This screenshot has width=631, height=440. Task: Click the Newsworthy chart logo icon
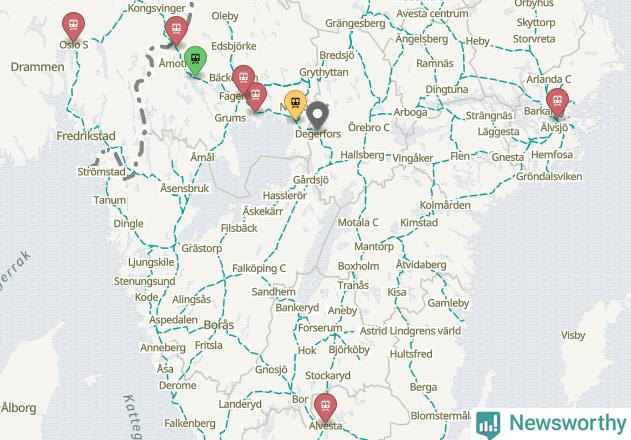click(488, 425)
